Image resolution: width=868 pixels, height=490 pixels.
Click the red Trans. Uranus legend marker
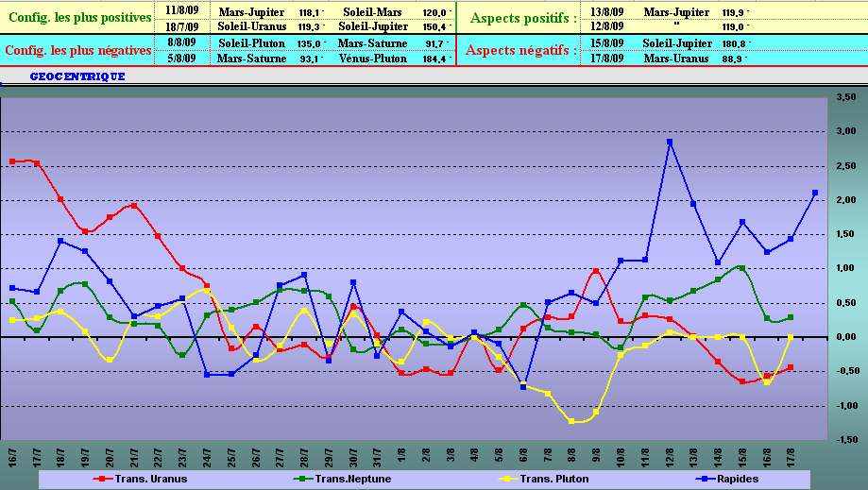point(102,479)
